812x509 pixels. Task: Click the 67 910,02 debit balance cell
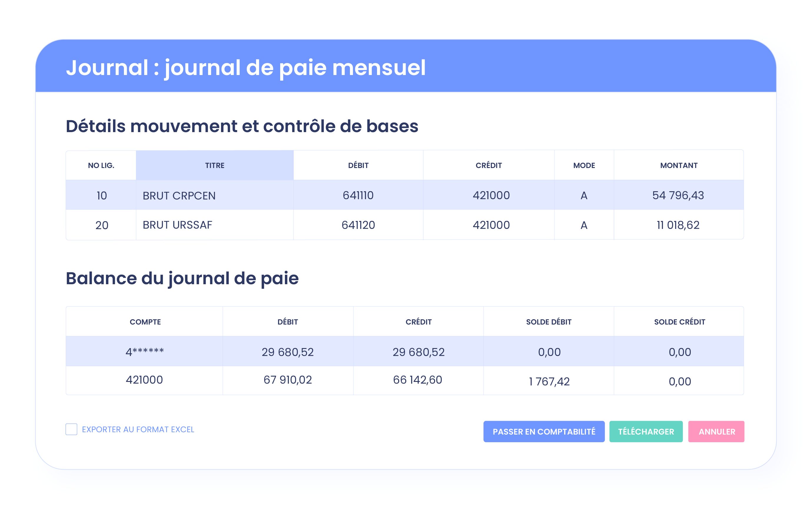(x=288, y=380)
